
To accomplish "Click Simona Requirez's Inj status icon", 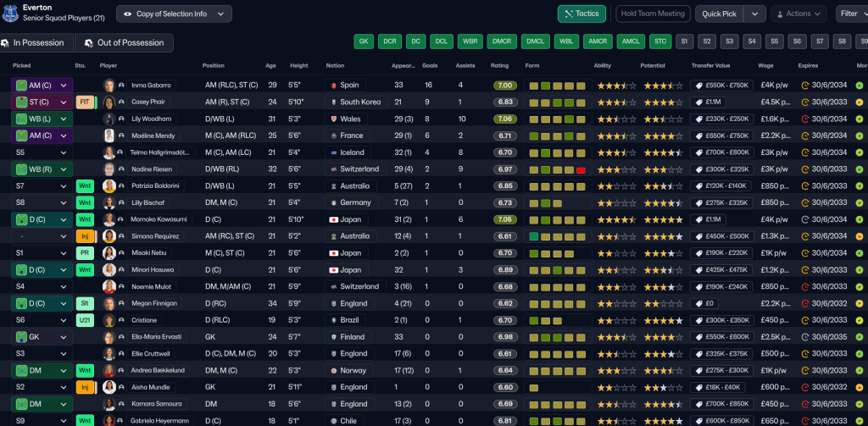I will click(85, 236).
